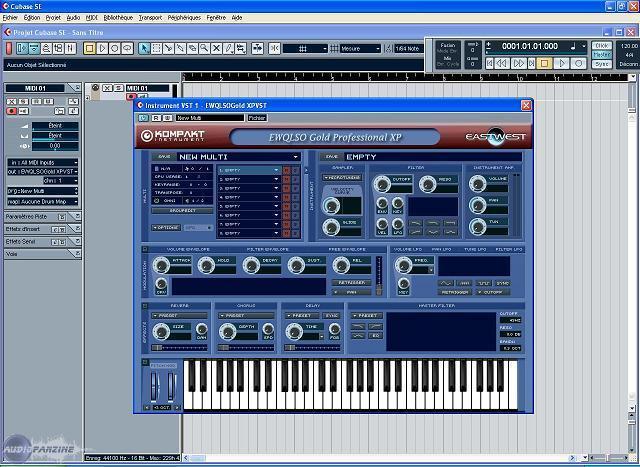This screenshot has width=640, height=467.
Task: Open the Périphériques menu
Action: pyautogui.click(x=184, y=18)
